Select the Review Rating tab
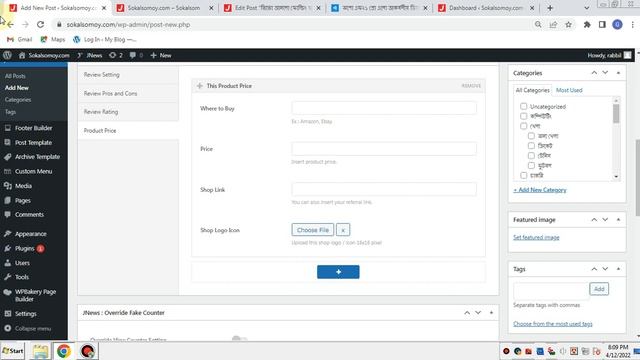 (x=128, y=112)
